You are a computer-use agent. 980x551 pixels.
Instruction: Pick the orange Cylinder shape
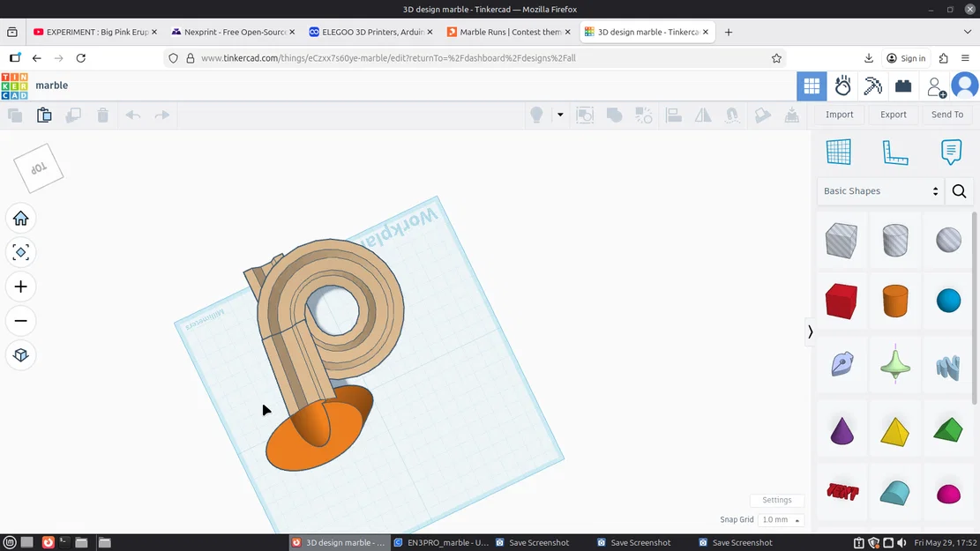tap(895, 302)
